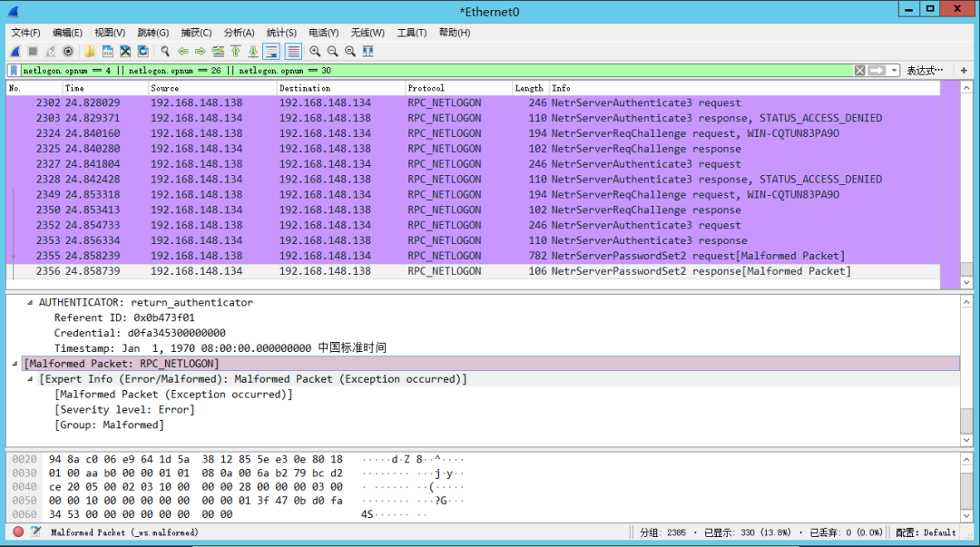Open the 文件(F) menu

pos(25,33)
